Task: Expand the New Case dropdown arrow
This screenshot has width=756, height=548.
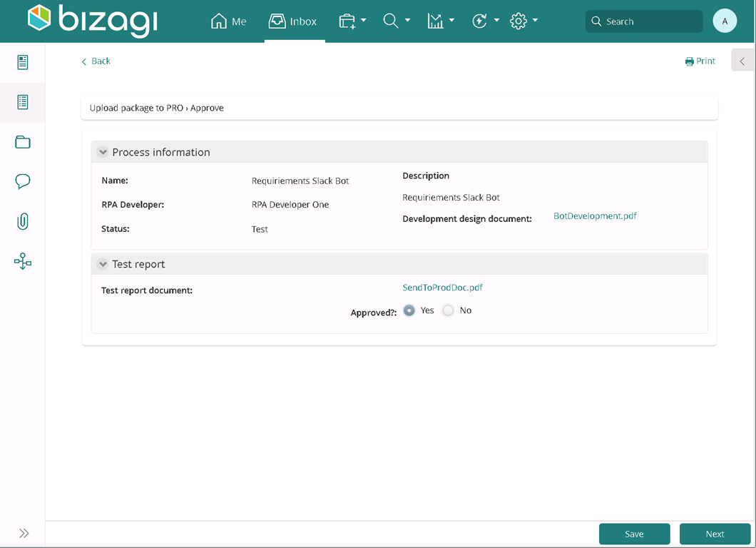Action: (364, 20)
